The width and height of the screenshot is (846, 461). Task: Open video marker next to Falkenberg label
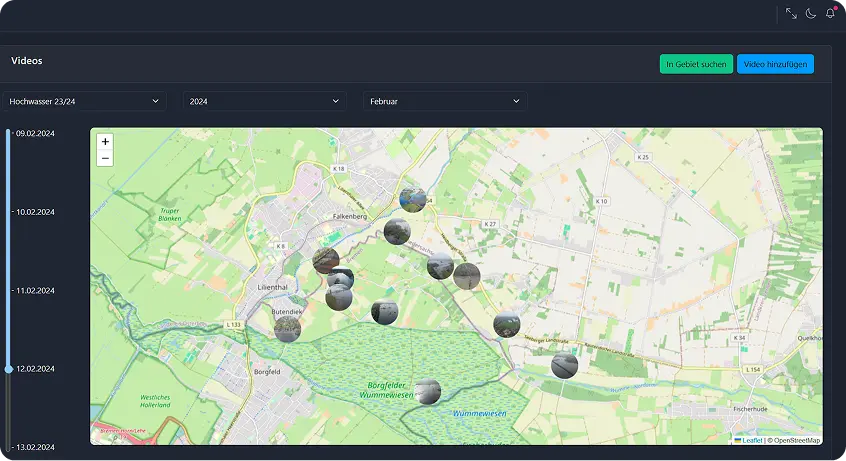[397, 232]
